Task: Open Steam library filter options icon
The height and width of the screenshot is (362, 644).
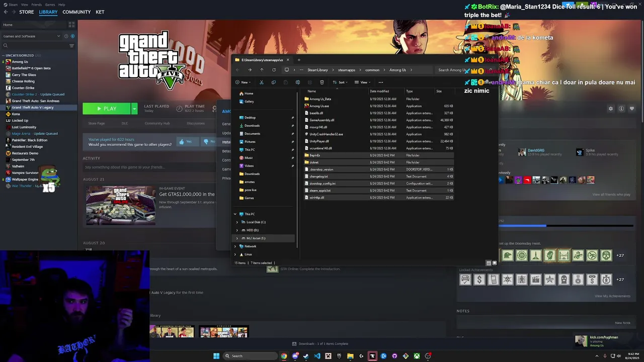Action: [71, 46]
